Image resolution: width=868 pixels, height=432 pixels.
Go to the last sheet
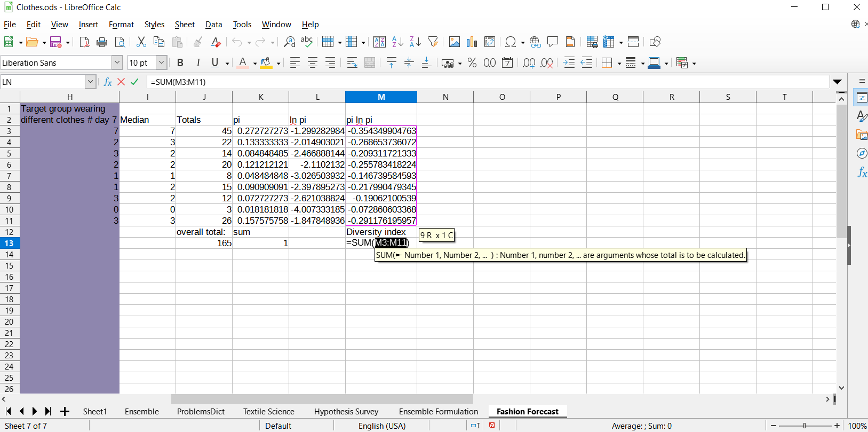coord(48,412)
